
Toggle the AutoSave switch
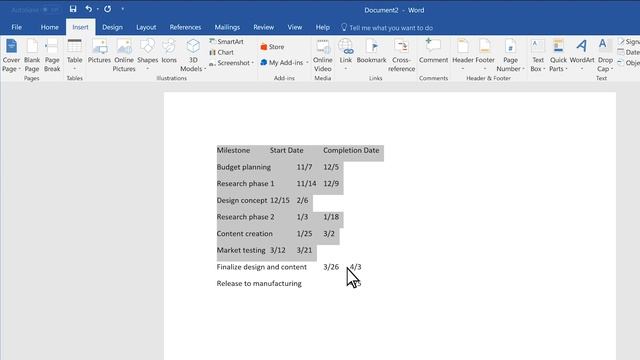(51, 10)
